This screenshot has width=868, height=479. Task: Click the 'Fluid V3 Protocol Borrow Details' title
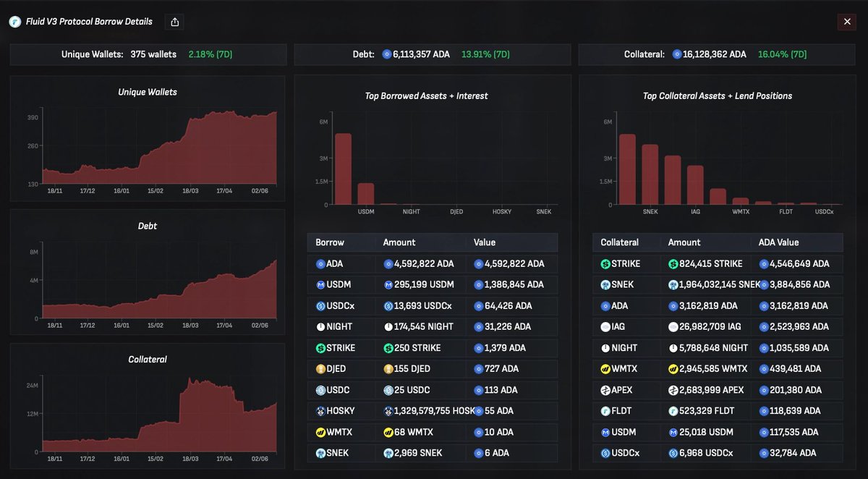click(88, 22)
